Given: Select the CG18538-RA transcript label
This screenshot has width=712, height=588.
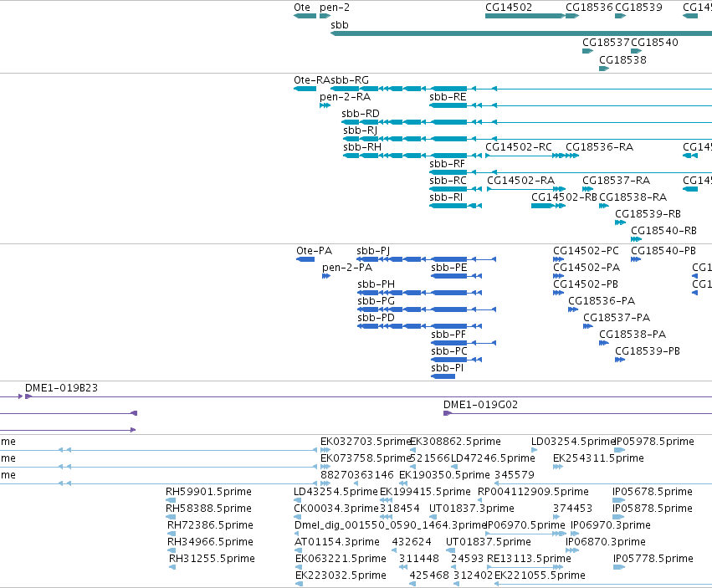Looking at the screenshot, I should (633, 197).
